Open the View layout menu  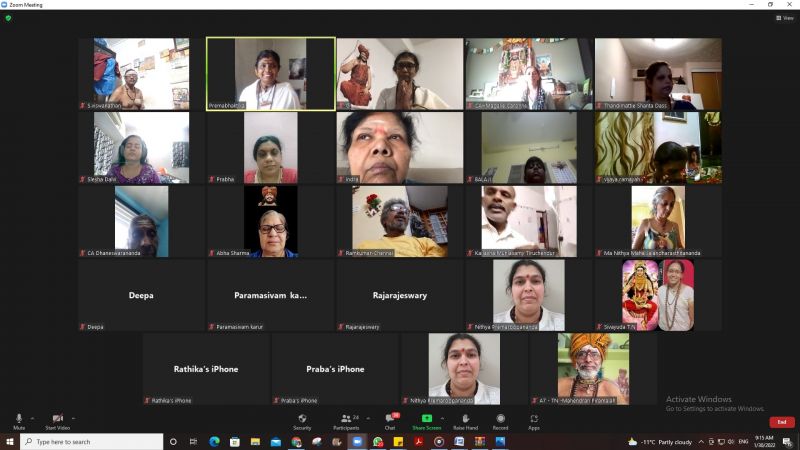tap(785, 18)
